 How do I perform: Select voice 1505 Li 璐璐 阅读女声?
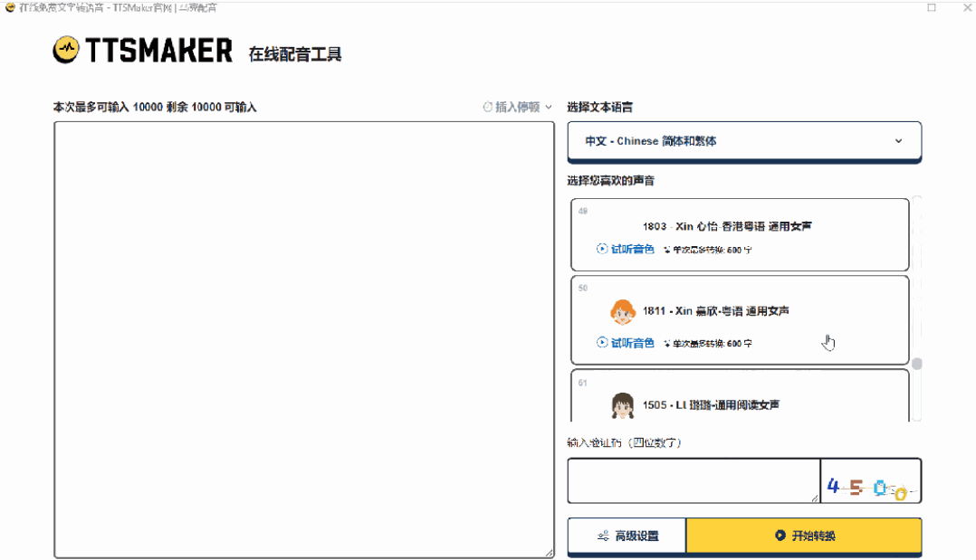click(x=740, y=396)
